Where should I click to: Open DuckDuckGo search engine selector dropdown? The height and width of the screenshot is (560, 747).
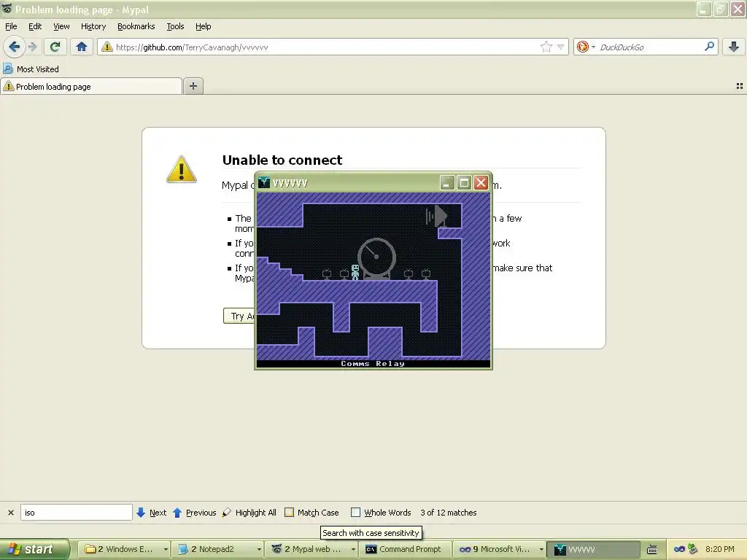click(586, 47)
